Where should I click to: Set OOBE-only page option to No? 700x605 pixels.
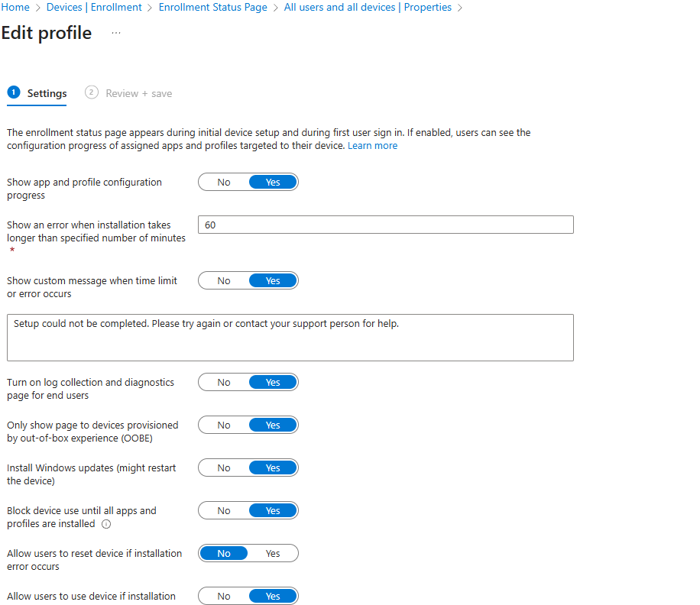(224, 425)
